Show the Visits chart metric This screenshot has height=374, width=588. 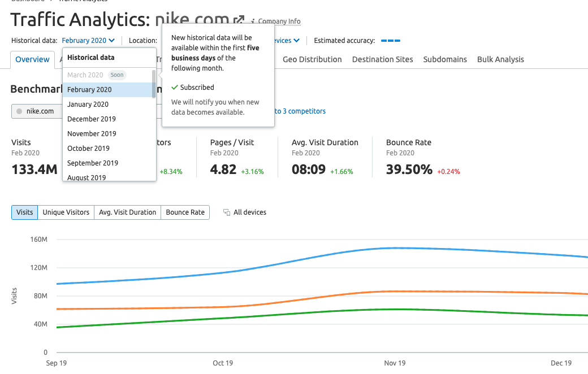point(25,212)
